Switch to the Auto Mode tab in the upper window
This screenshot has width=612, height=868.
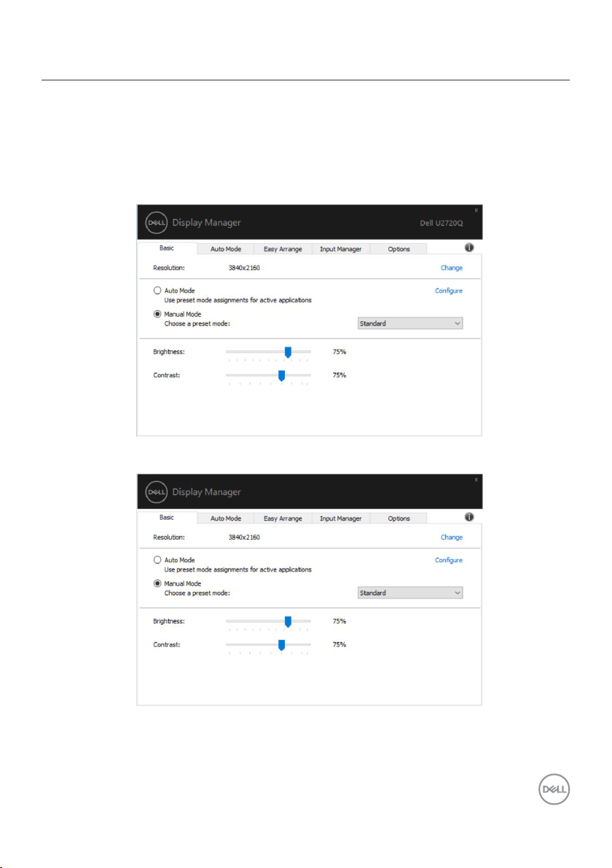click(x=226, y=249)
